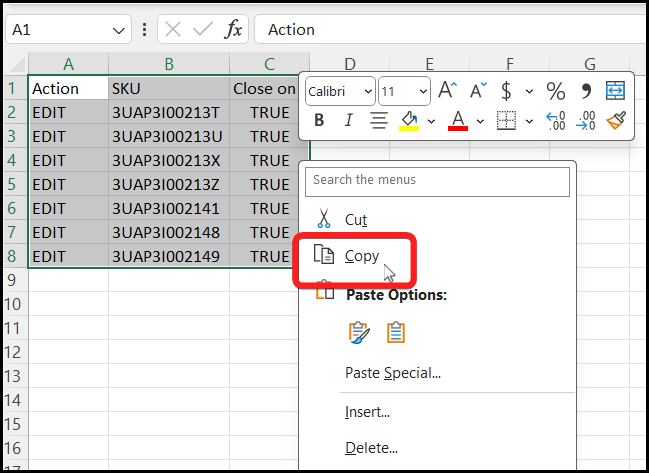Select Copy from the context menu
This screenshot has height=473, width=649.
[361, 256]
